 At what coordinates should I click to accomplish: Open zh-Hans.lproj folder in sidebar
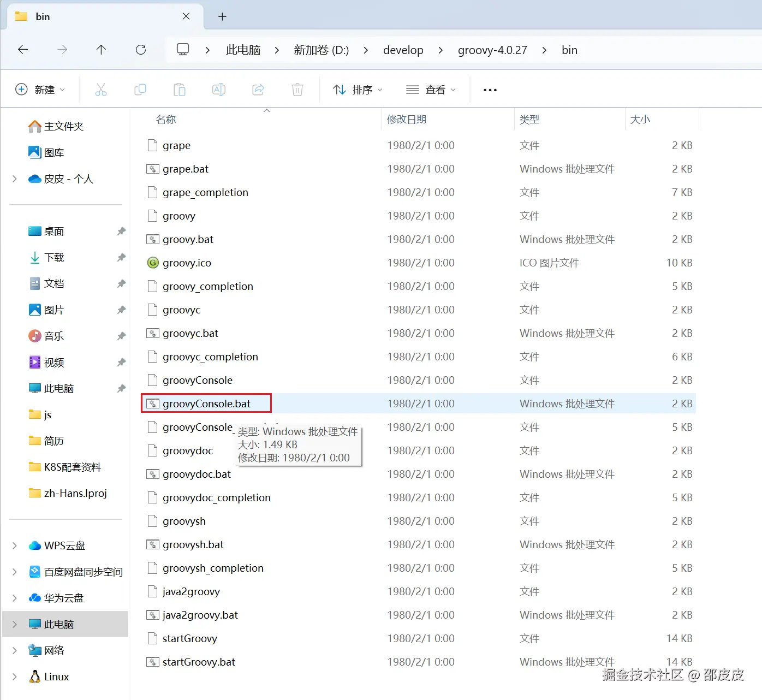click(68, 493)
